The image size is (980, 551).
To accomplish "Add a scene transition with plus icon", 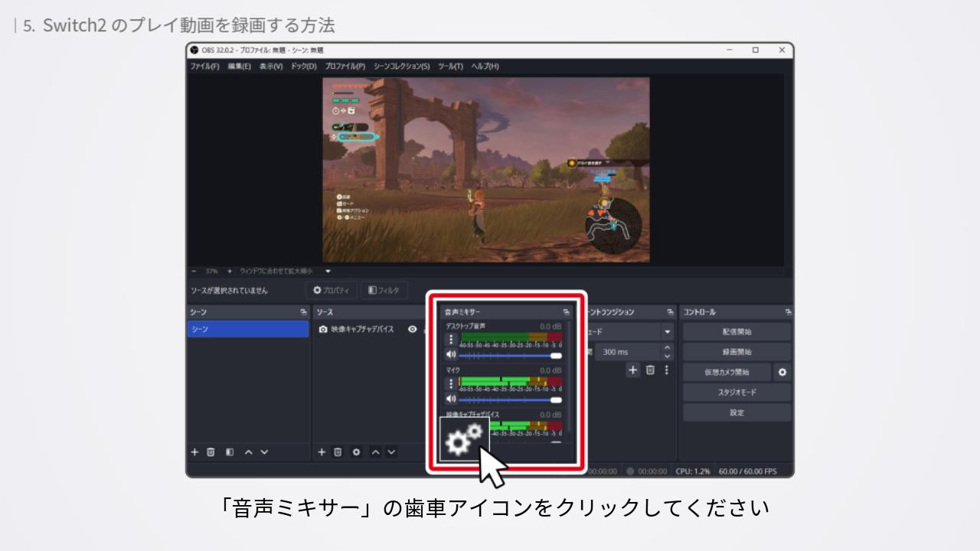I will pos(632,370).
